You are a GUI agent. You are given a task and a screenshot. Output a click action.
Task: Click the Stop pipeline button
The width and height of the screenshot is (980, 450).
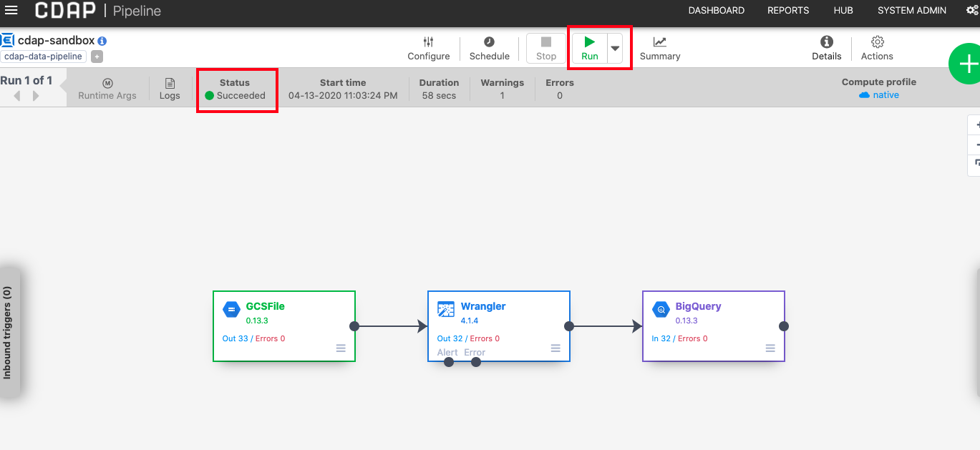click(546, 49)
